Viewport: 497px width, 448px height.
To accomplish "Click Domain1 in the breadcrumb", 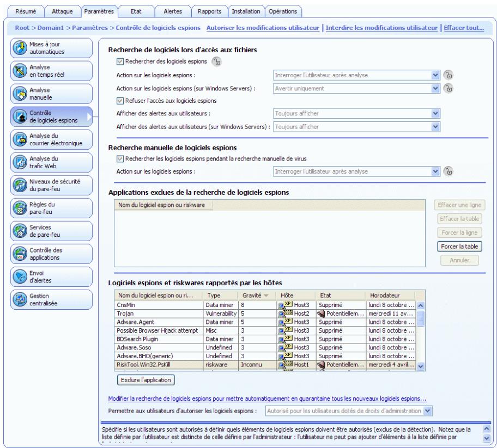I will tap(51, 28).
